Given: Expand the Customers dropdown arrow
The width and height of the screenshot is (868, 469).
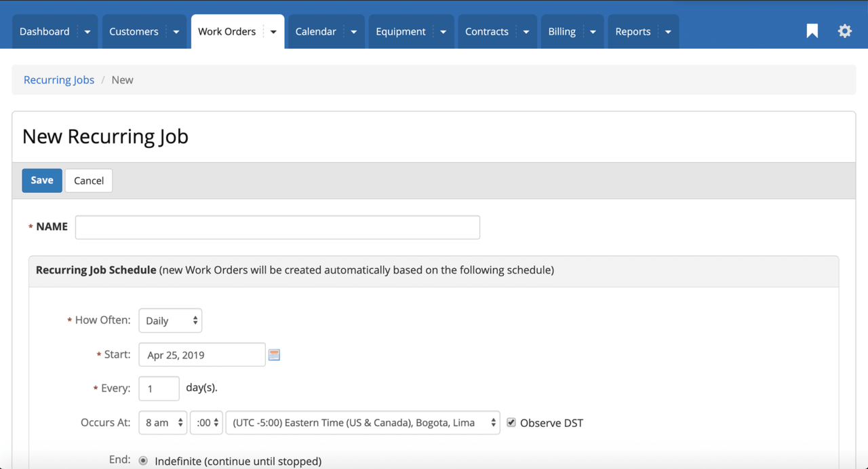Looking at the screenshot, I should click(x=176, y=31).
